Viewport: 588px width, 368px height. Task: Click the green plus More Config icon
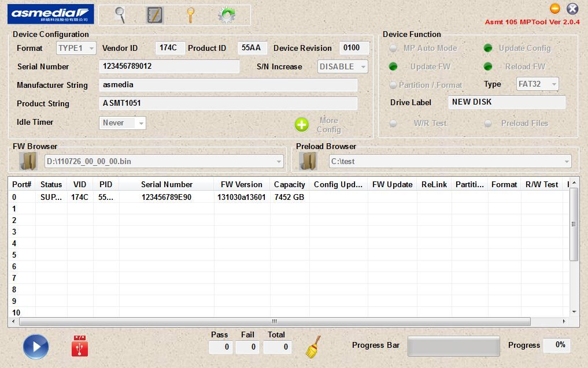pos(301,125)
